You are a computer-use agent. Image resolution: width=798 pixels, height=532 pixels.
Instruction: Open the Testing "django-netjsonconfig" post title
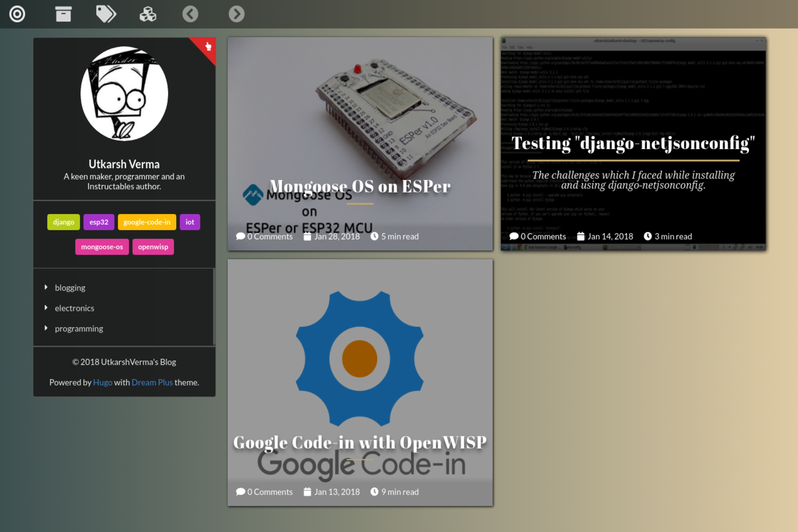point(633,143)
